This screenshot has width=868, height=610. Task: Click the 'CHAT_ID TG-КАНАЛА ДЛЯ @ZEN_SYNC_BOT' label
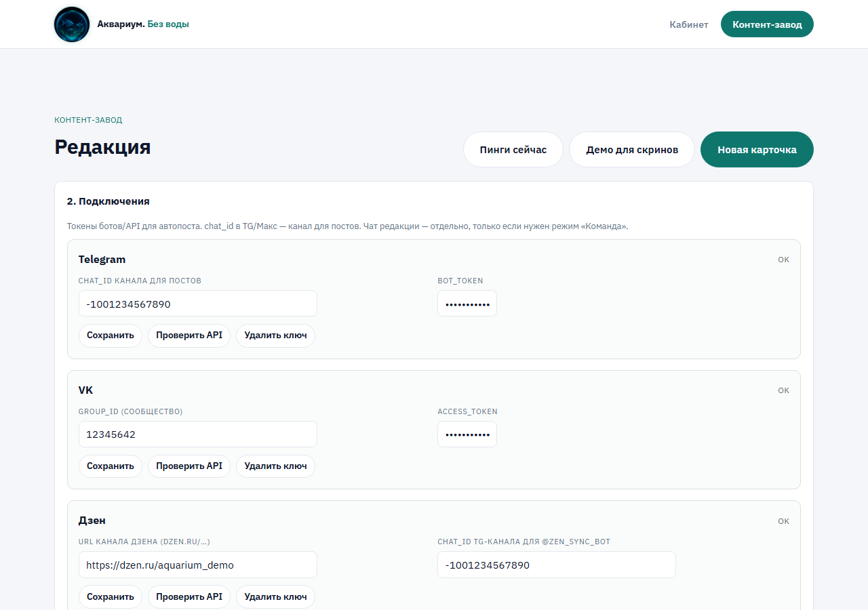tap(524, 542)
